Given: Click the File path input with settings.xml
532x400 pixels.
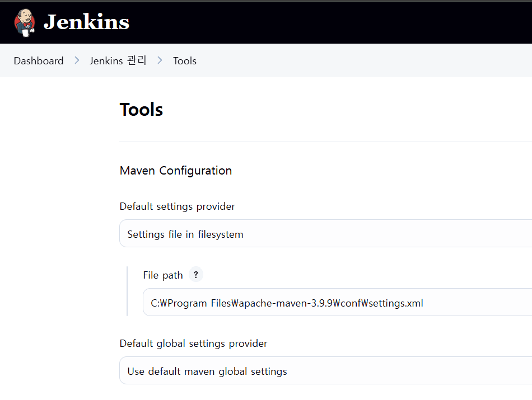Looking at the screenshot, I should coord(338,302).
